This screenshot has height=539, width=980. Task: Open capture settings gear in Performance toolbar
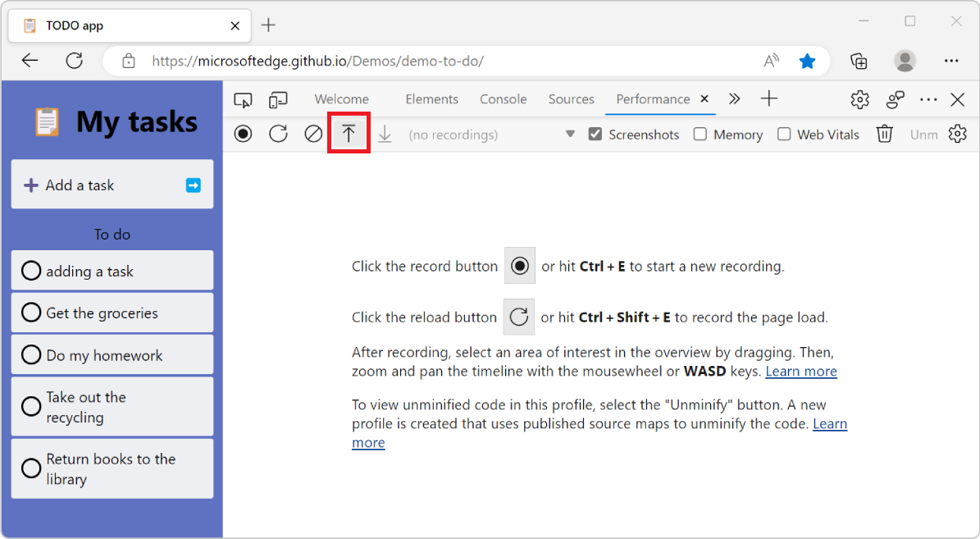coord(957,134)
